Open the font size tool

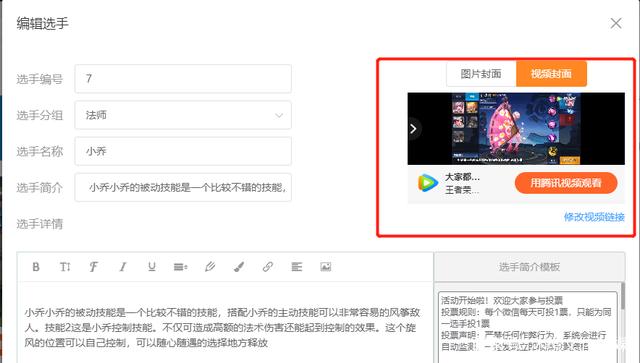pos(65,267)
